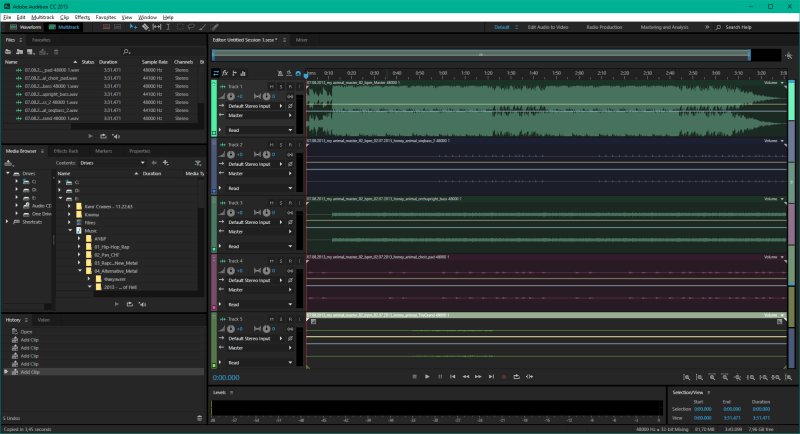This screenshot has width=800, height=434.
Task: Select Radio Production workspace
Action: (604, 27)
